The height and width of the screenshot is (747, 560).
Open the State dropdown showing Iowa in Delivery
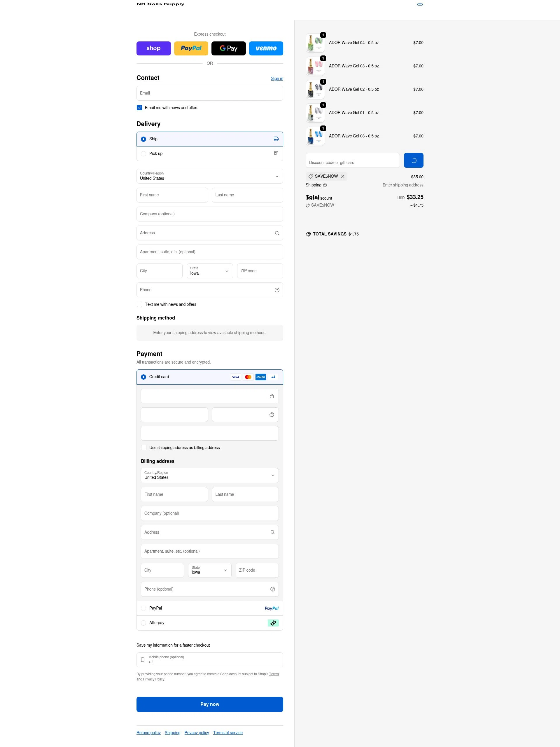[x=210, y=271]
